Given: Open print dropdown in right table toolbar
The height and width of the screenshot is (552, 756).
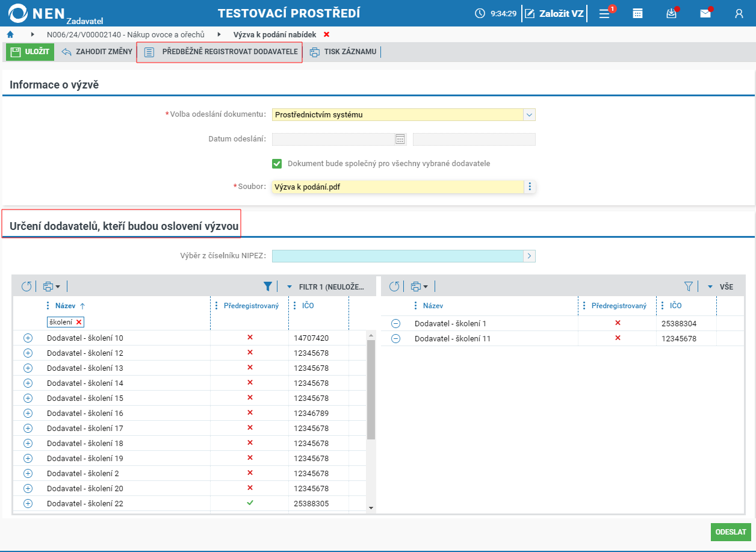Looking at the screenshot, I should click(419, 287).
